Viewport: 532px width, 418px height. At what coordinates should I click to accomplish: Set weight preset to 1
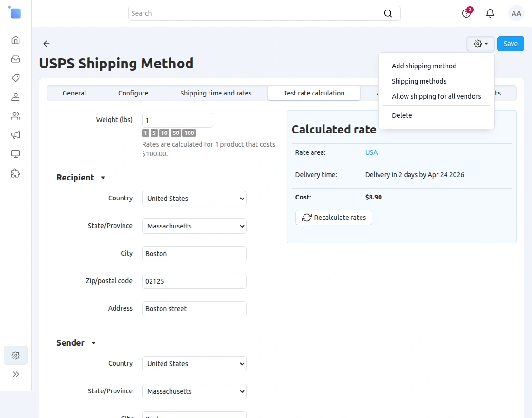145,133
